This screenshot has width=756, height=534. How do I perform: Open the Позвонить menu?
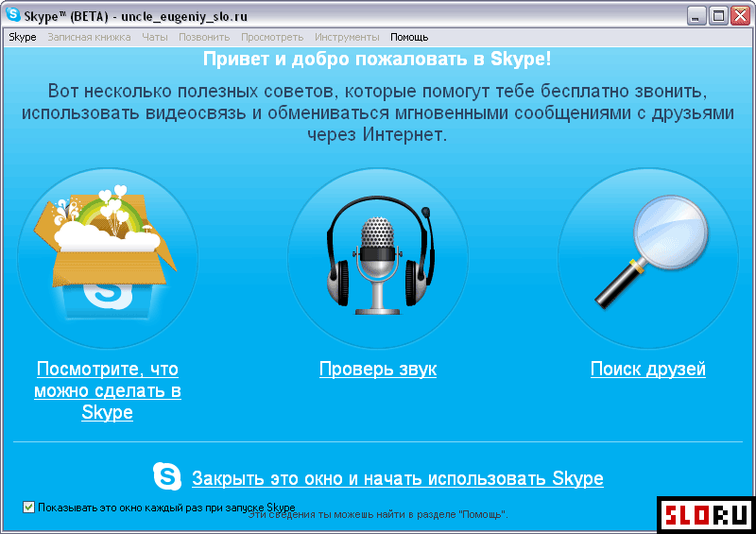coord(204,37)
